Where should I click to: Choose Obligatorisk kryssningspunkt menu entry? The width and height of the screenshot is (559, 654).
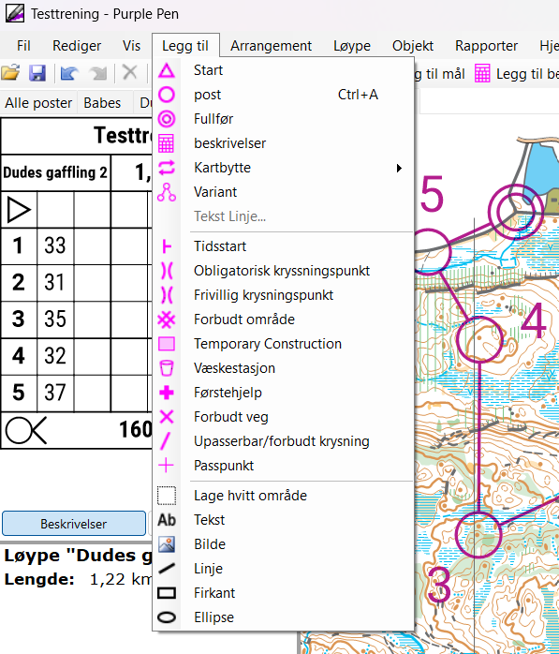[x=282, y=271]
